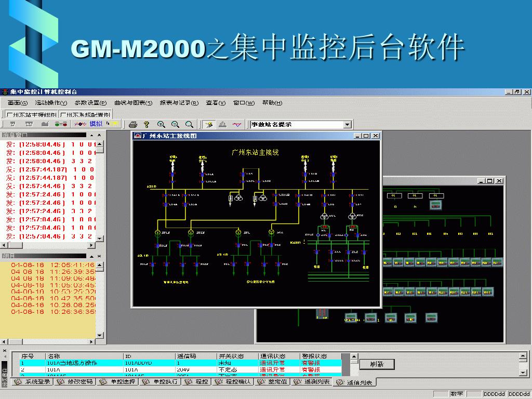Open the 程控确认 bottom tab
This screenshot has height=399, width=532.
[x=233, y=382]
